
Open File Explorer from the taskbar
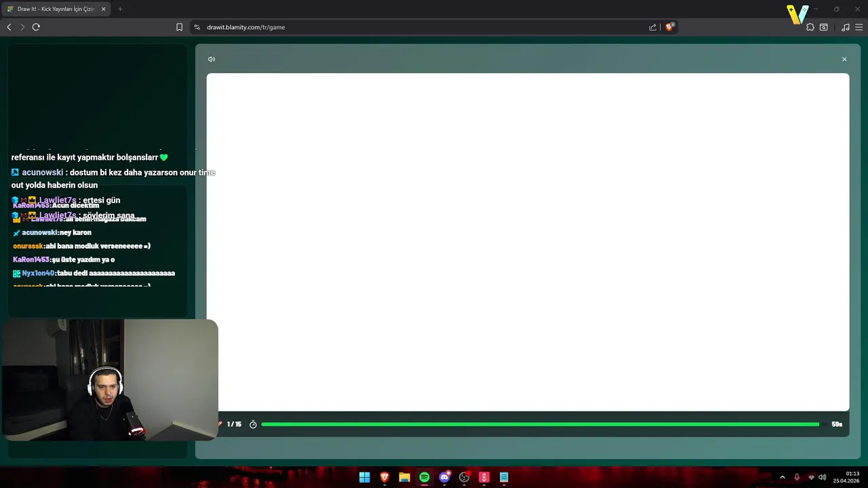pyautogui.click(x=404, y=477)
